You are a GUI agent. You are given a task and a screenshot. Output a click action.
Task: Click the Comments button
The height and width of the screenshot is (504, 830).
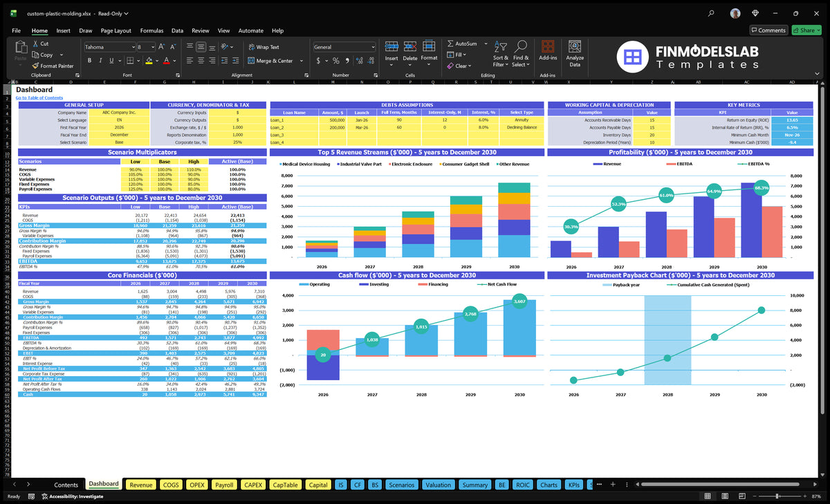(768, 30)
